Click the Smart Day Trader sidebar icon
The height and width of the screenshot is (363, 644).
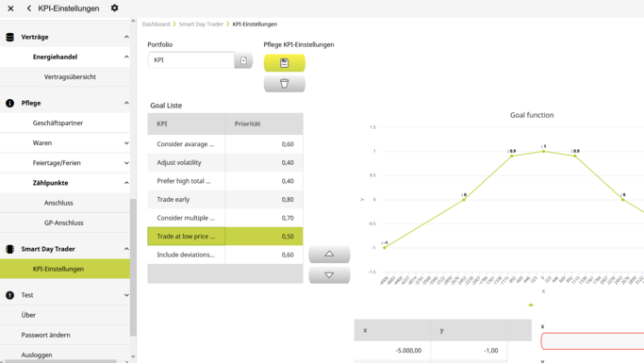pyautogui.click(x=10, y=249)
